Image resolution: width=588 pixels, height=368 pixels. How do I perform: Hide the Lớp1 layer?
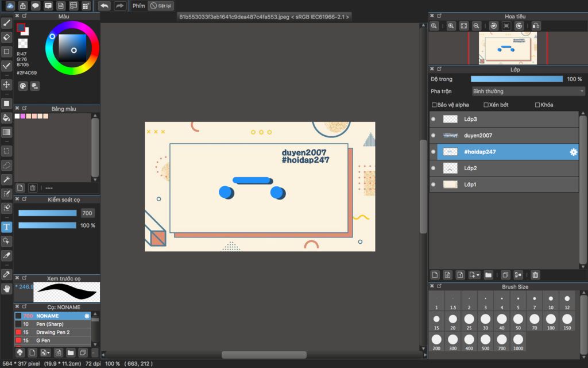coord(434,185)
